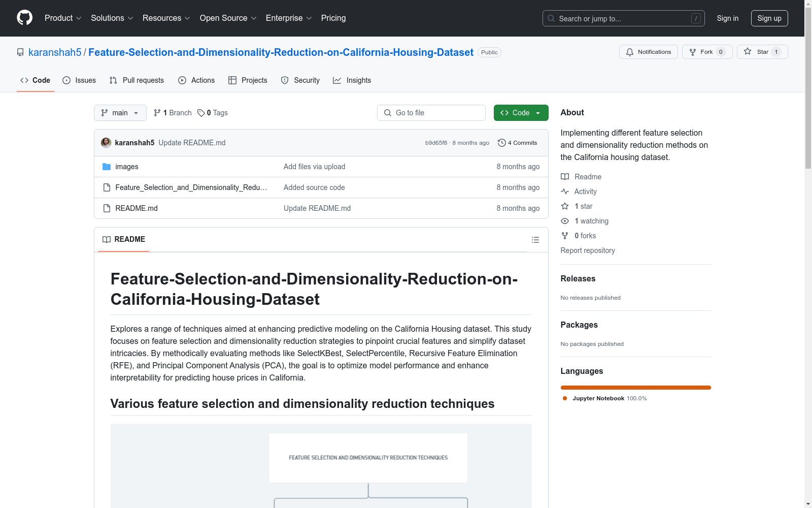Open the repository name link
This screenshot has height=508, width=812.
coord(281,52)
